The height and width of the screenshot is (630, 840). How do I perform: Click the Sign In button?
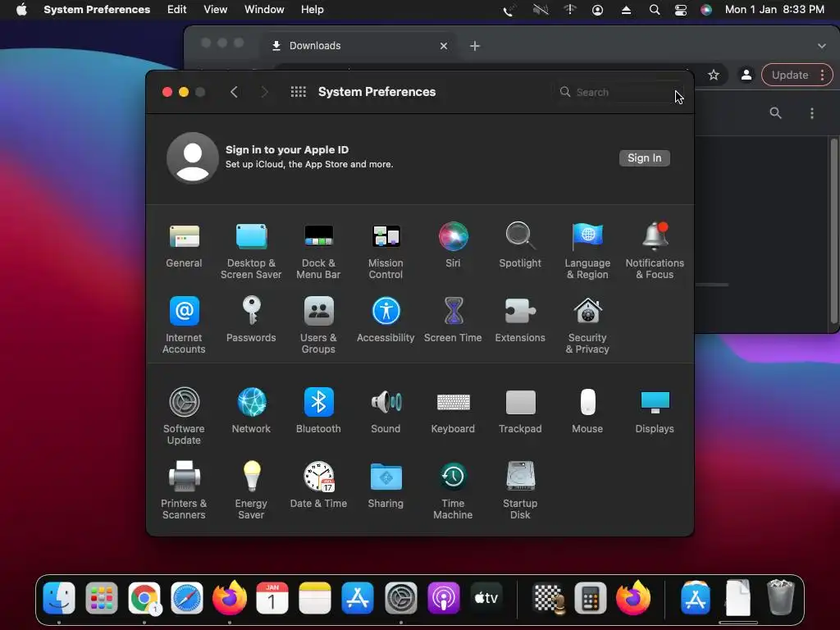645,158
